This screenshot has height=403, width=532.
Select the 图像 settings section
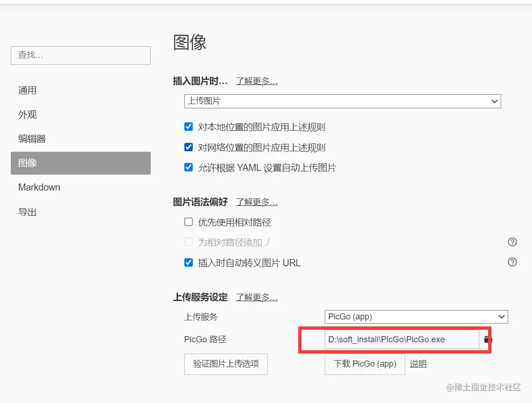tap(80, 163)
